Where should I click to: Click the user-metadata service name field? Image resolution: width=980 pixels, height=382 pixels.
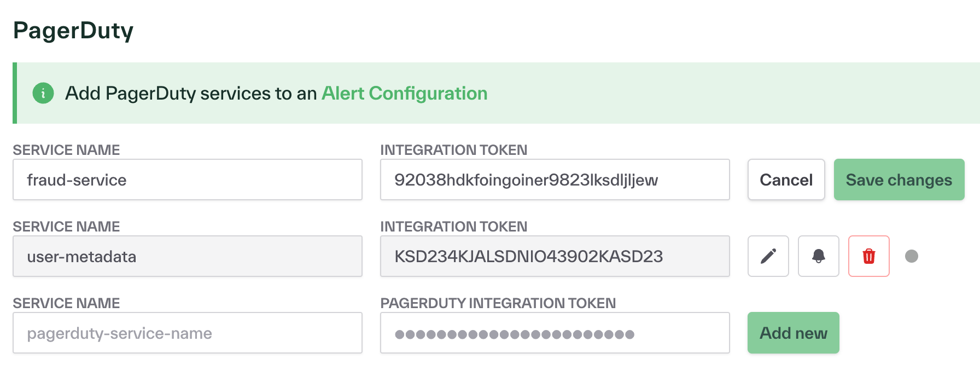click(x=187, y=256)
